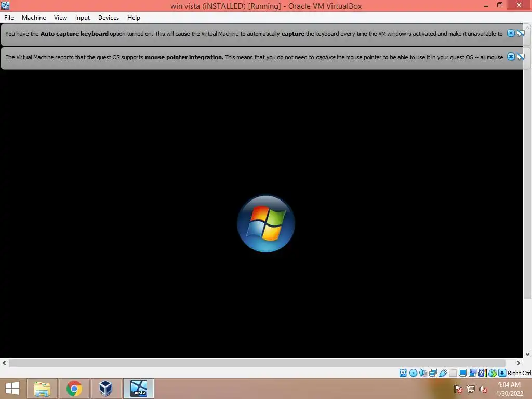Open the Action Center flag tray icon
Screen dimensions: 532x399
tap(458, 389)
